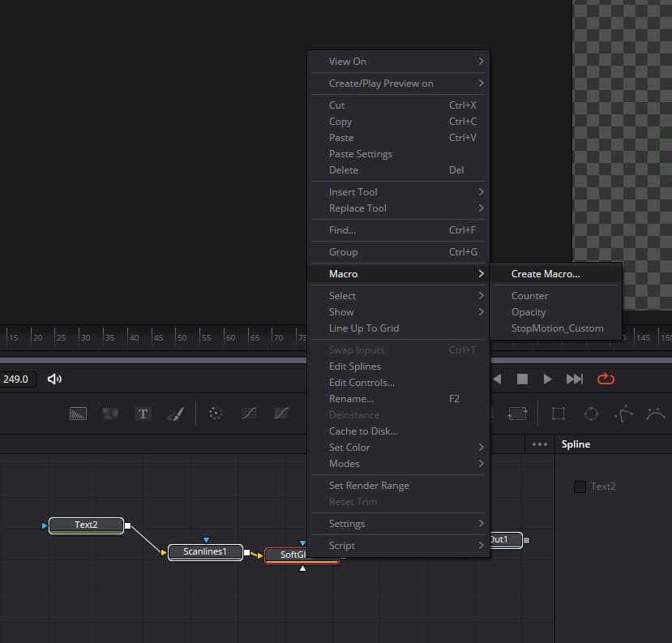Screen dimensions: 672x643
Task: Click the highlighted Macro menu entry
Action: click(x=399, y=273)
